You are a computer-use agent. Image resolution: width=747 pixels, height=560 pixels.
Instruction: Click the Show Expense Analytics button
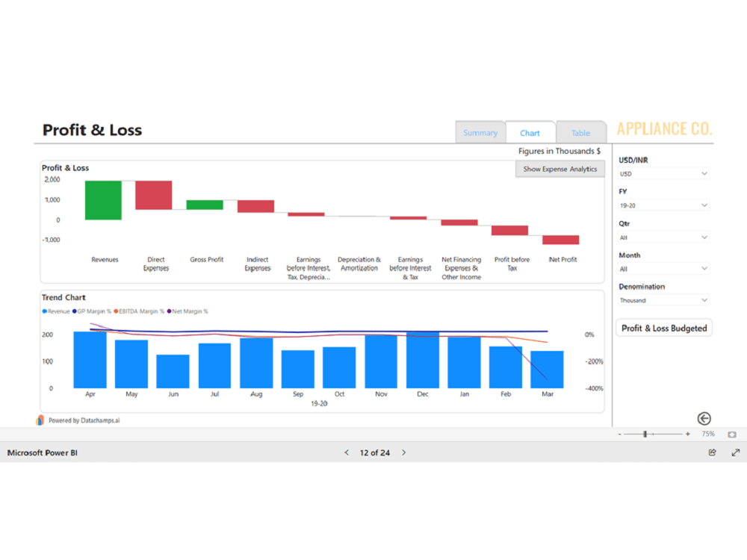[560, 169]
